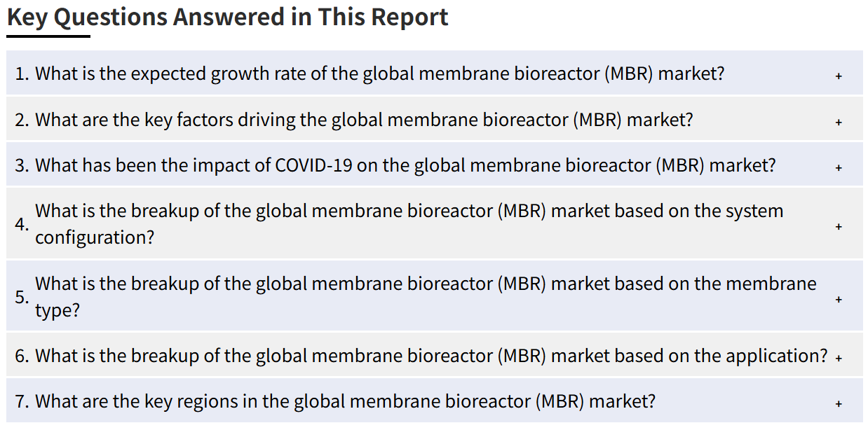The width and height of the screenshot is (868, 423).
Task: Open the question on key factors driving MBR market
Action: pos(364,119)
